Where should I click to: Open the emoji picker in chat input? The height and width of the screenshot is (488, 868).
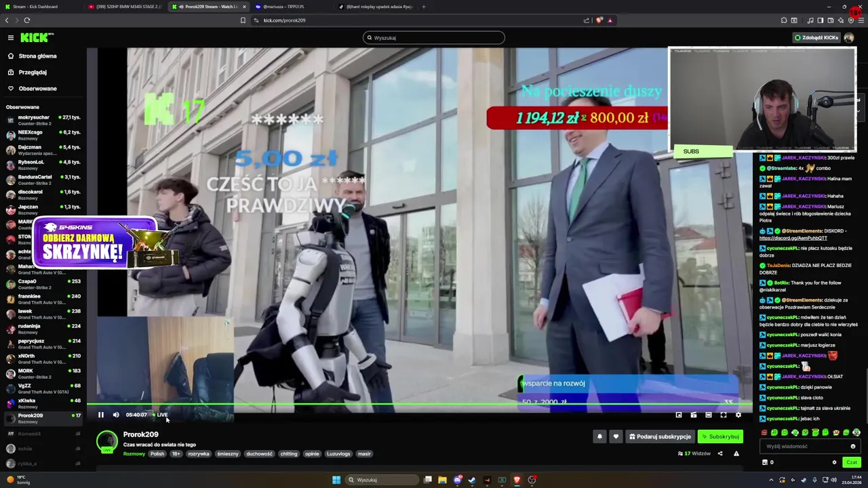[x=853, y=447]
